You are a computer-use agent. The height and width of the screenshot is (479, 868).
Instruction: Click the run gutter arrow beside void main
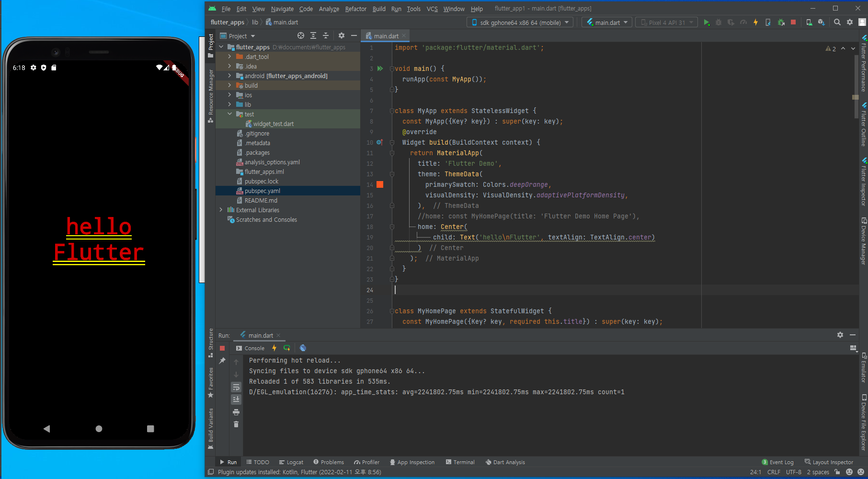(x=380, y=68)
